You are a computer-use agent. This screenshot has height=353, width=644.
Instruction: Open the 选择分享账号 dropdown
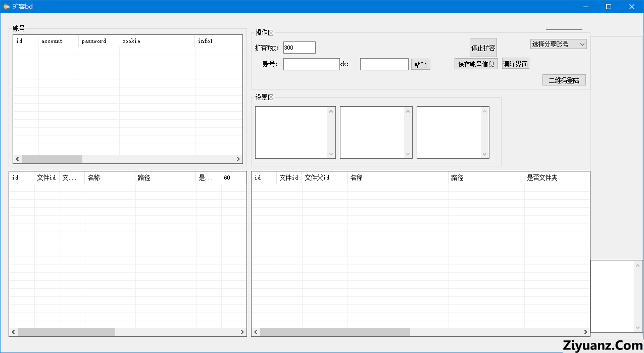tap(558, 45)
